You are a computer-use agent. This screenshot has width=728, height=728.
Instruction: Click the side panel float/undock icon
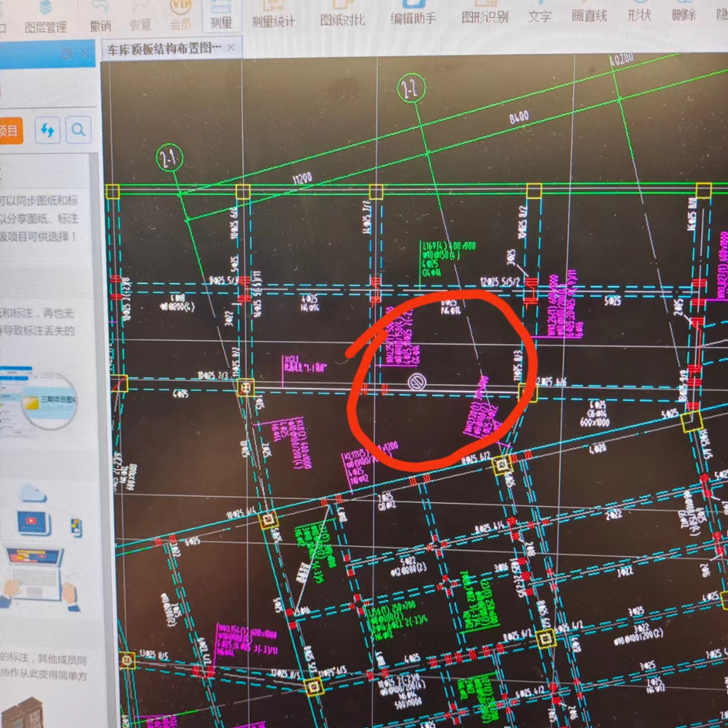click(67, 54)
